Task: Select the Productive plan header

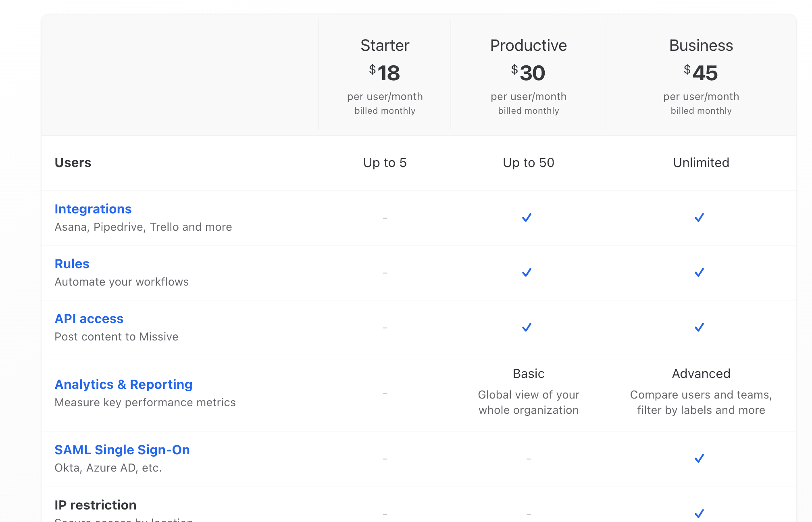Action: 528,45
